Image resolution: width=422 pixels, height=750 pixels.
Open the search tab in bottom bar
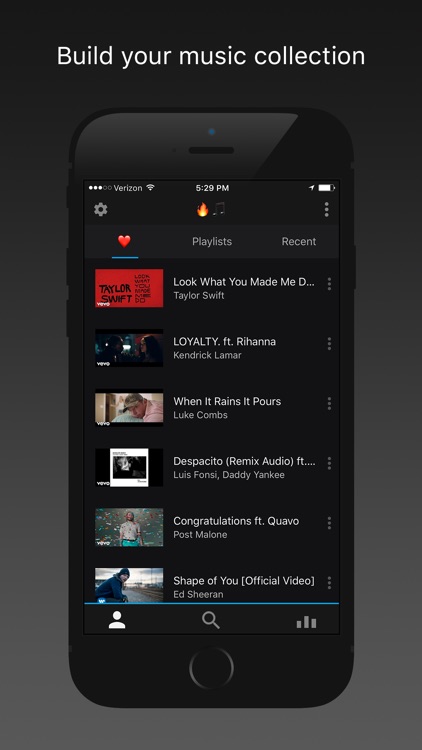point(211,620)
